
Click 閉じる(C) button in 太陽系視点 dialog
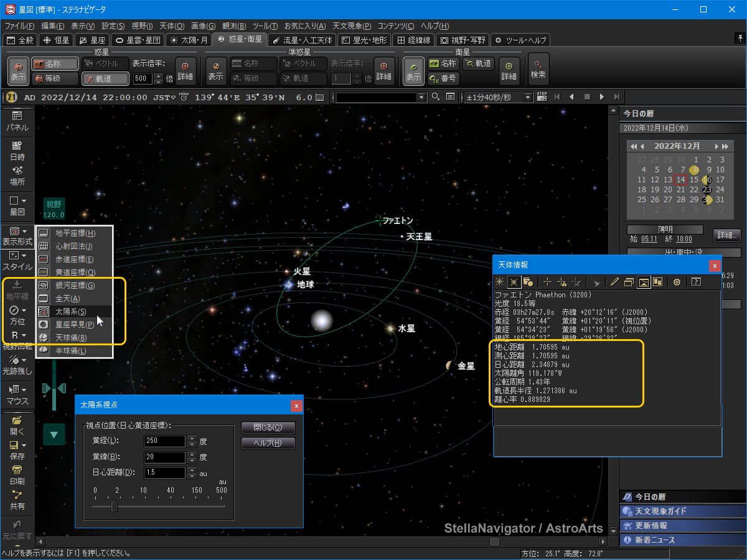point(268,428)
